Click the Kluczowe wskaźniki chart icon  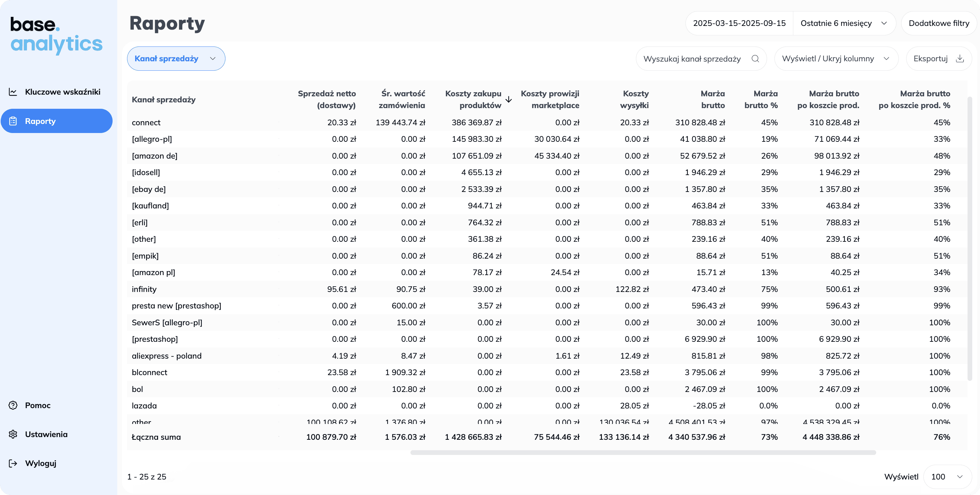tap(13, 92)
